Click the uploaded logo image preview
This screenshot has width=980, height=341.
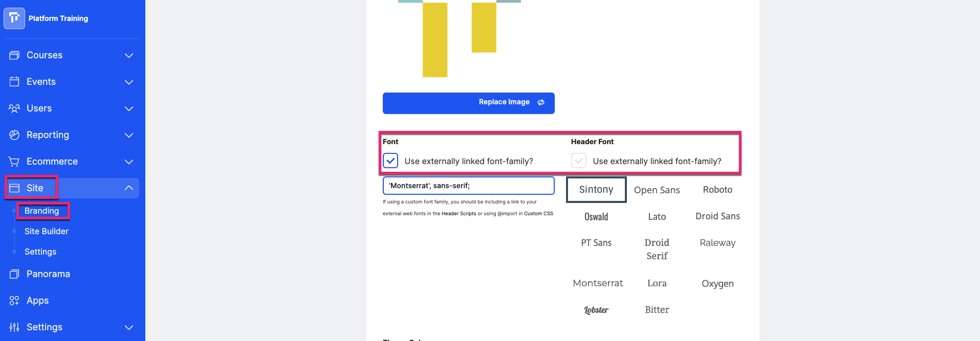coord(459,39)
